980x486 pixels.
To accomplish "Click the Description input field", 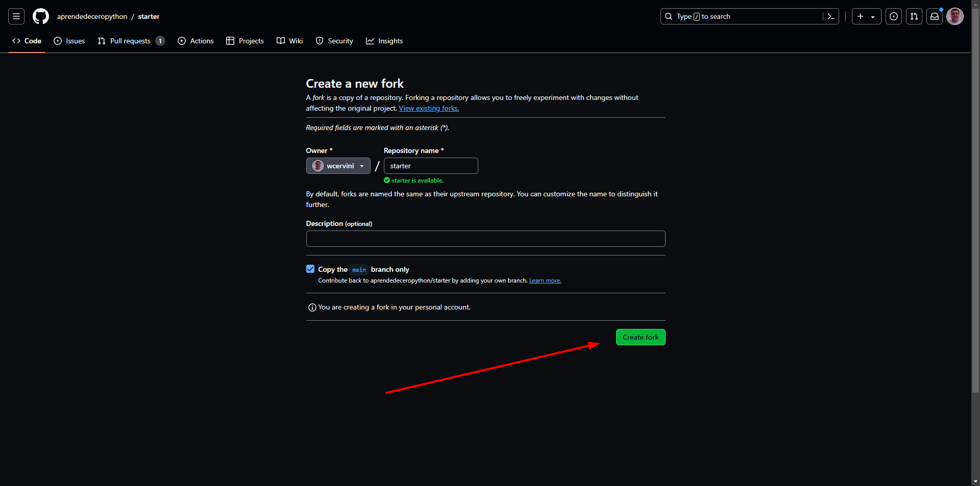I will [x=485, y=239].
